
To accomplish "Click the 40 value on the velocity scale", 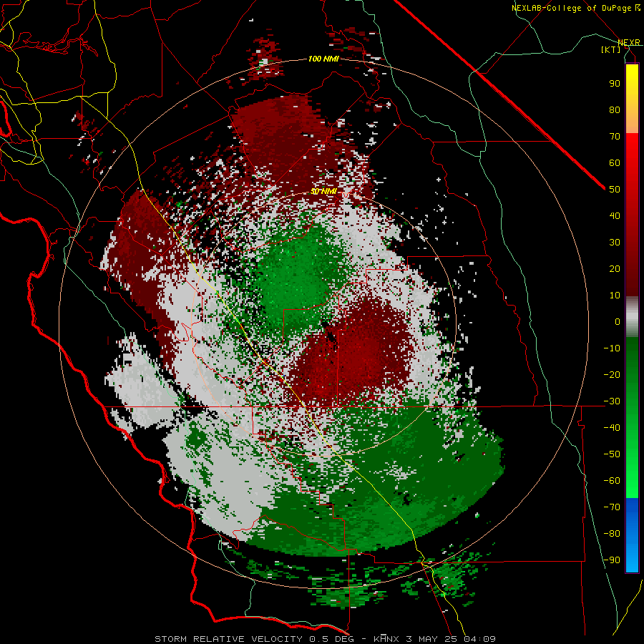I will pyautogui.click(x=615, y=215).
